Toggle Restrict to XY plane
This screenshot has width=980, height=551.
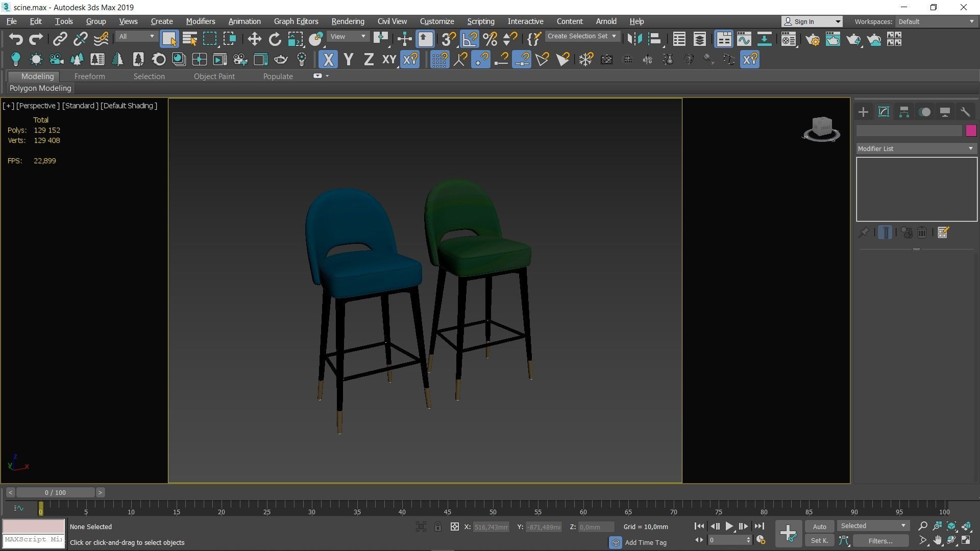tap(389, 60)
